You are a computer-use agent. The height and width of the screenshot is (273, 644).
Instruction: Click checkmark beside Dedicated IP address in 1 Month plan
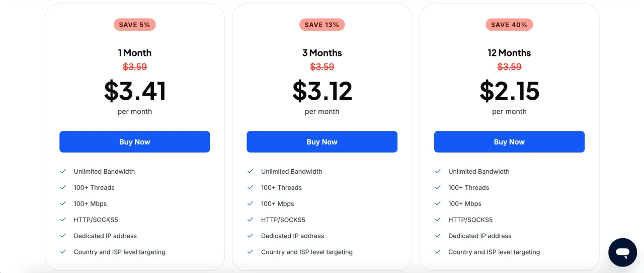[x=63, y=236]
